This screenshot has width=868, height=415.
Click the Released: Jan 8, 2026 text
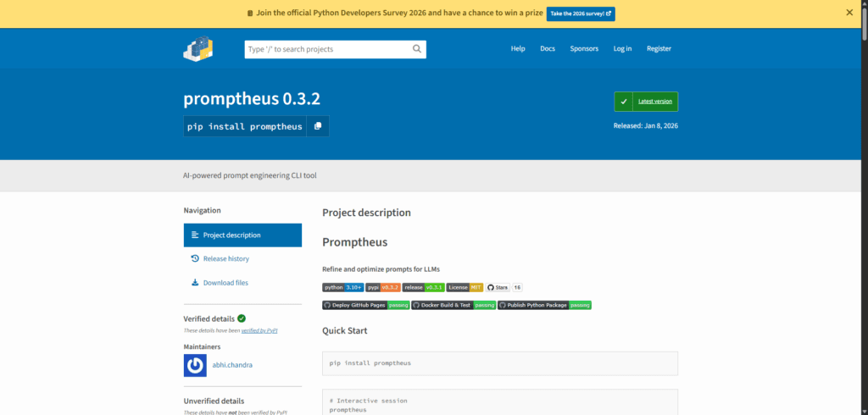[x=645, y=125]
